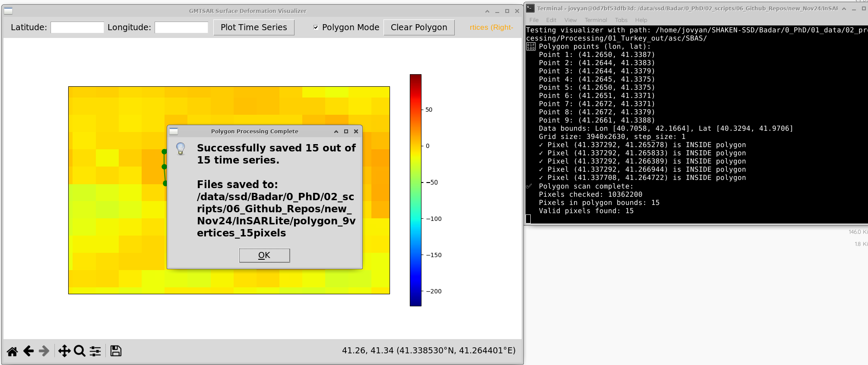This screenshot has width=868, height=365.
Task: Click OK in Polygon Processing dialog
Action: [264, 255]
